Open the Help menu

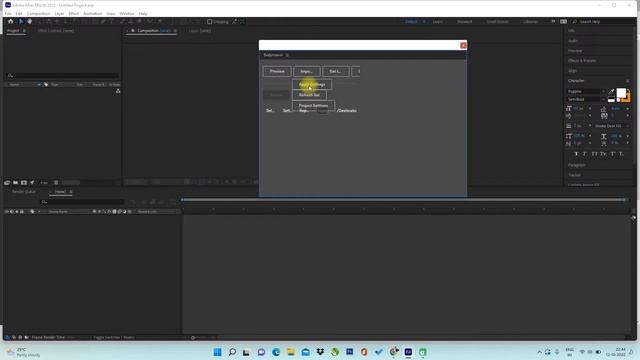pos(143,13)
